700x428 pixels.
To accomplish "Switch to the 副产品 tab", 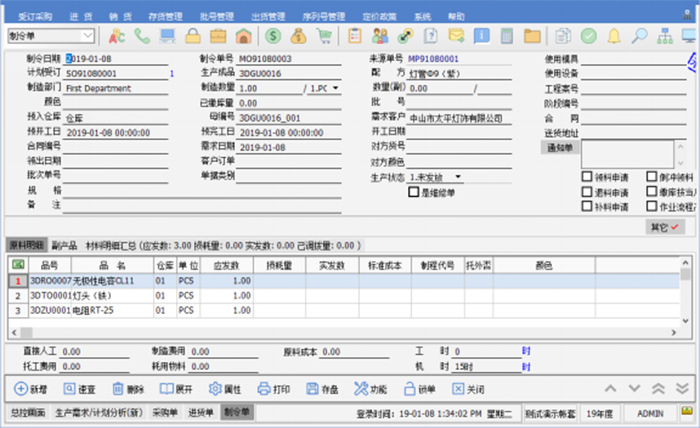I will point(64,245).
